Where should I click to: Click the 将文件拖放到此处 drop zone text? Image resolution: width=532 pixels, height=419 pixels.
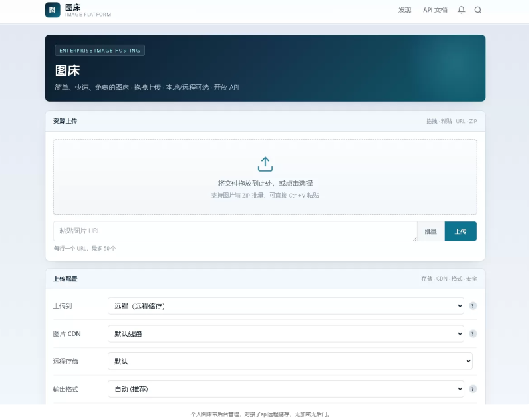click(x=265, y=183)
